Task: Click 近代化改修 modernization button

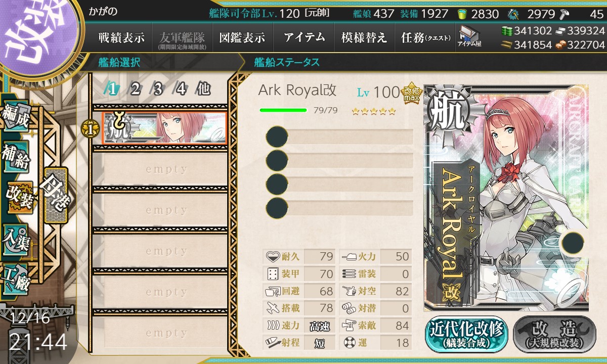Action: [x=466, y=334]
